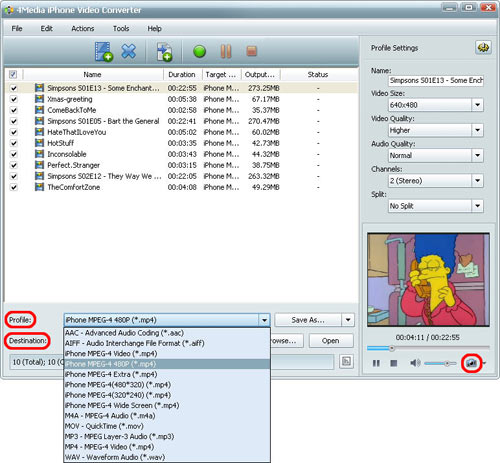Viewport: 500px width, 463px height.
Task: Choose iPhone MPEG-4(480*320) profile
Action: pyautogui.click(x=167, y=385)
